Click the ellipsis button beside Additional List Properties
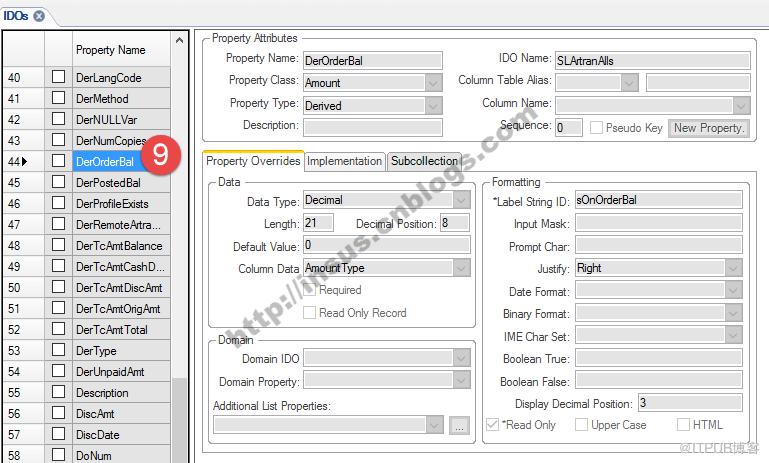The width and height of the screenshot is (769, 463). click(x=459, y=425)
